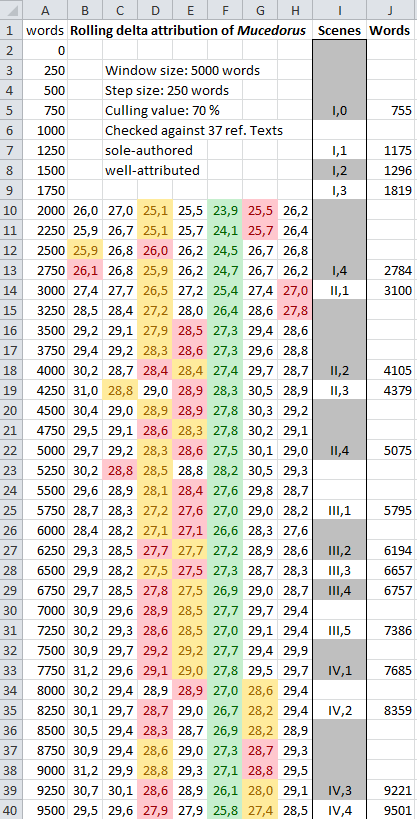This screenshot has width=417, height=819.
Task: Click yellow cell 28,8 in row 19
Action: coord(120,390)
